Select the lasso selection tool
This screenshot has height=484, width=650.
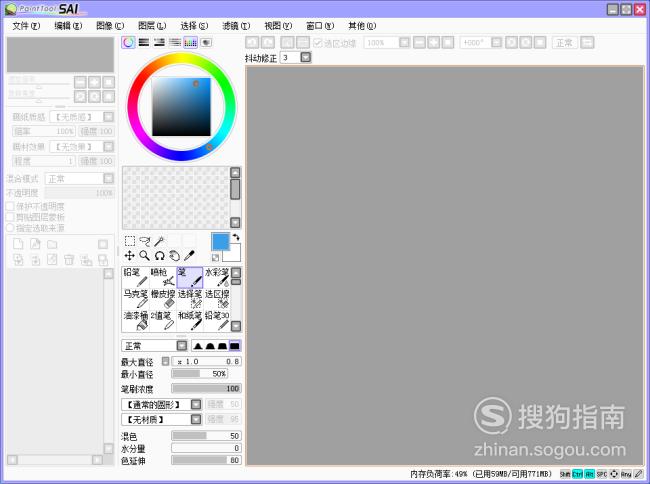(145, 241)
